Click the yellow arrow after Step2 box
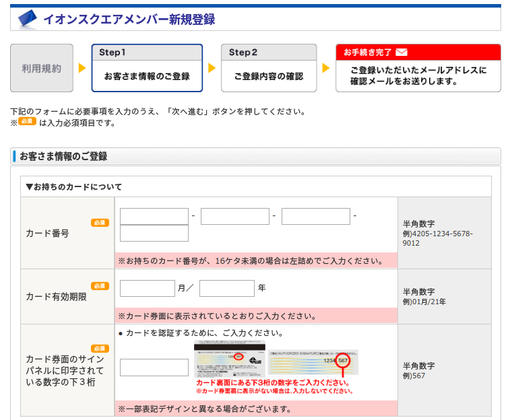The height and width of the screenshot is (420, 512). click(x=325, y=68)
